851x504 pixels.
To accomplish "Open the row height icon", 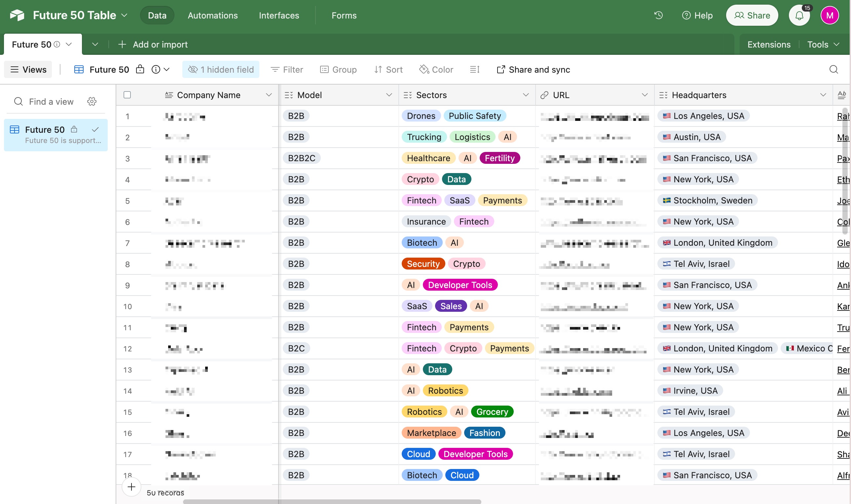I will 475,70.
